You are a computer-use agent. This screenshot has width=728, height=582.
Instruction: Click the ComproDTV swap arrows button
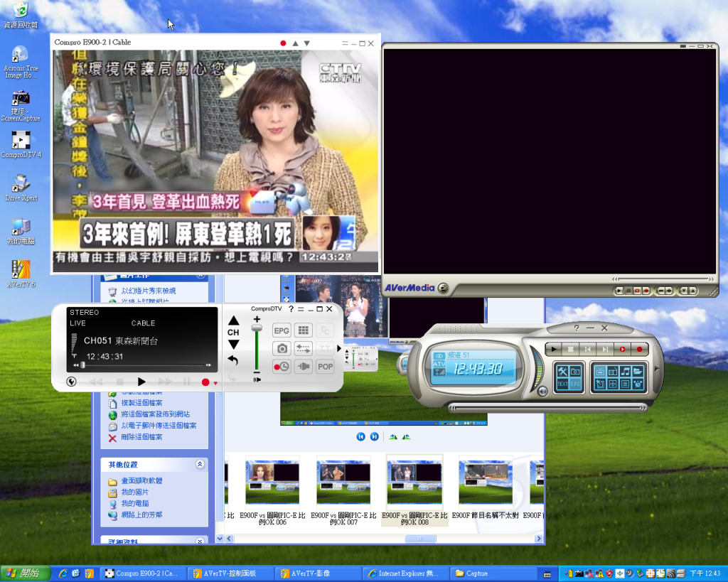pos(303,348)
